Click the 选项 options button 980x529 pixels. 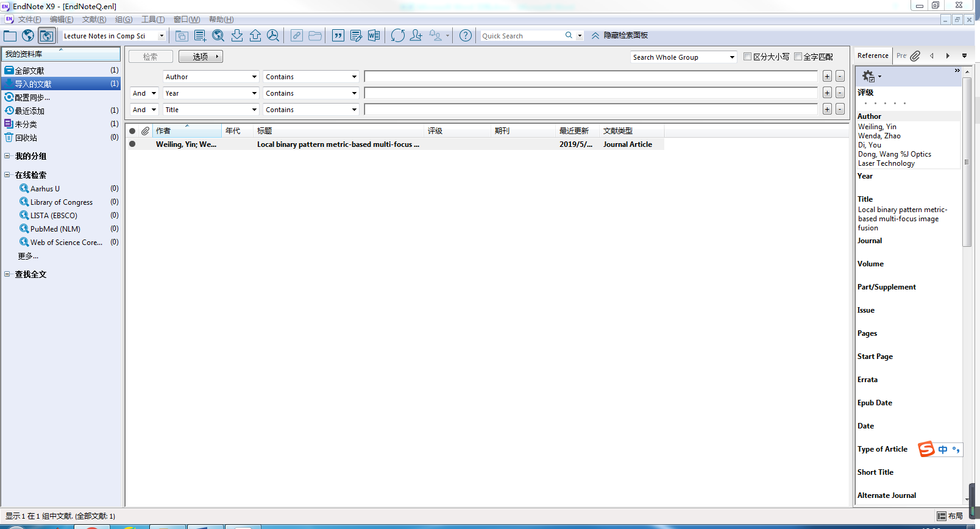click(201, 57)
